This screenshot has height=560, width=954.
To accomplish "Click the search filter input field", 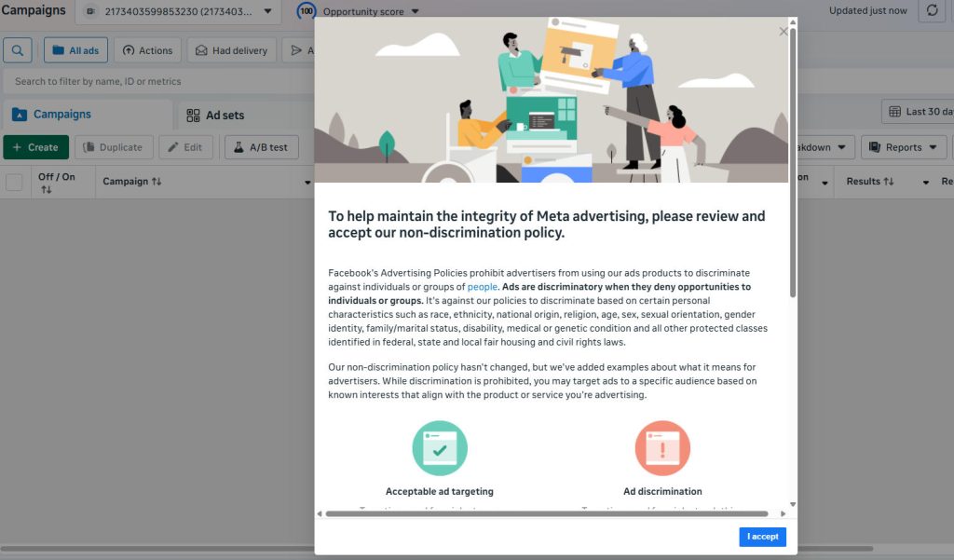I will tap(158, 81).
